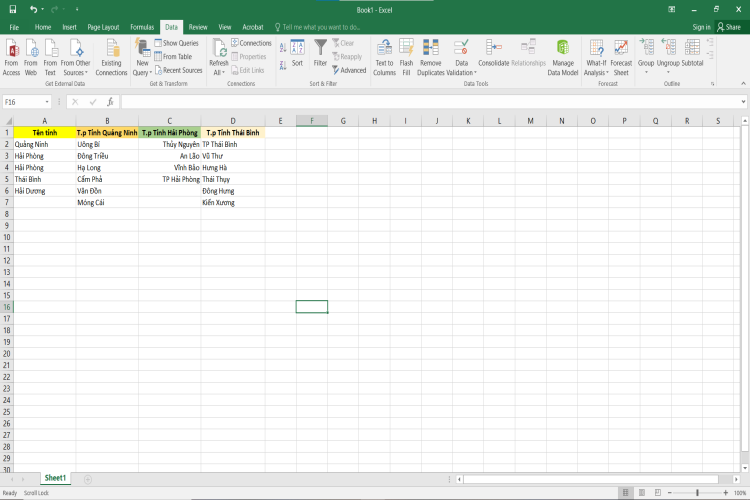Image resolution: width=750 pixels, height=500 pixels.
Task: Switch to Page Layout view in status bar
Action: [642, 492]
